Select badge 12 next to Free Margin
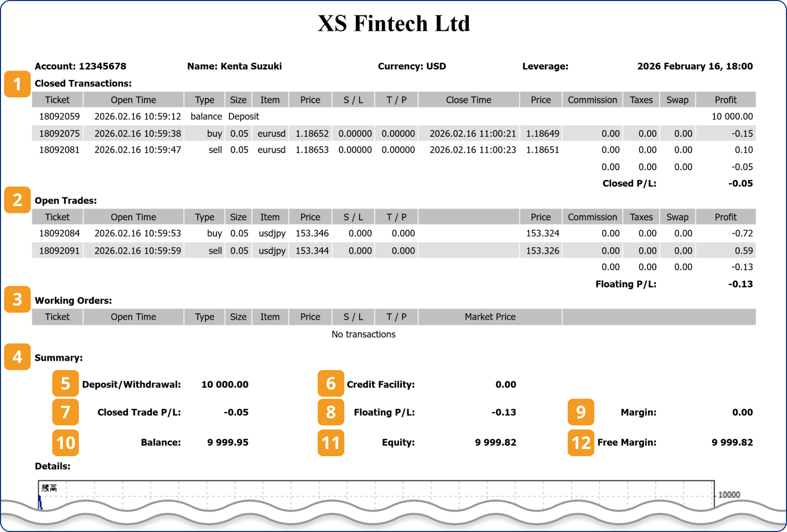Image resolution: width=787 pixels, height=532 pixels. click(x=581, y=443)
